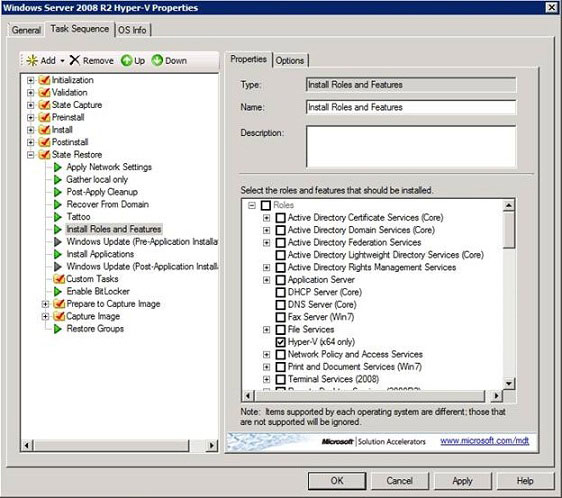Click green arrow icon beside Enable BitLocker
562x498 pixels.
coord(58,291)
